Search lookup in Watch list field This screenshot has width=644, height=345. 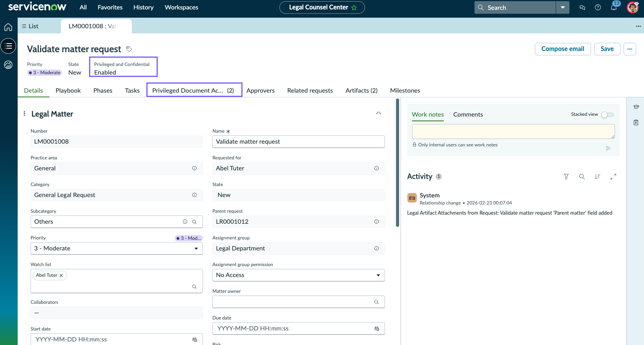[x=194, y=287]
